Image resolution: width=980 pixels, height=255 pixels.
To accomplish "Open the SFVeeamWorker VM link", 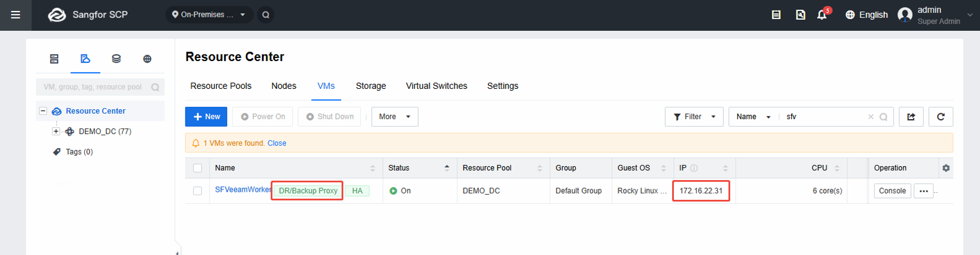I will pos(243,189).
